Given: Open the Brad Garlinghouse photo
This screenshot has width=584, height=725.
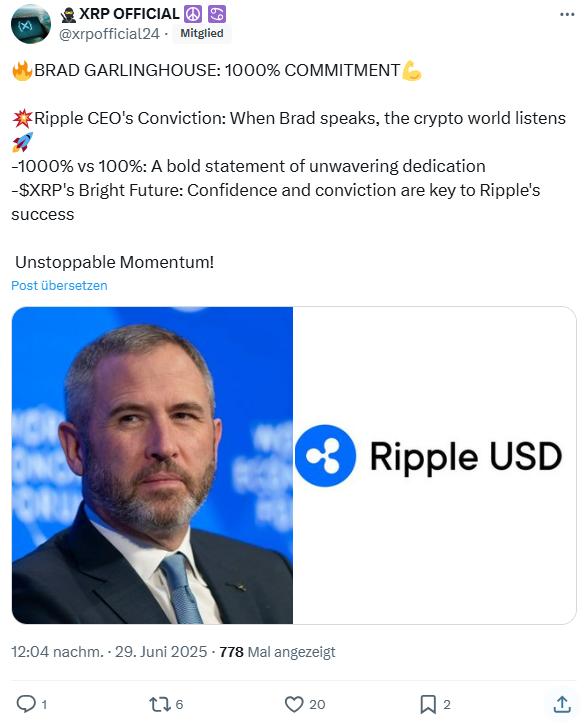Looking at the screenshot, I should (152, 465).
